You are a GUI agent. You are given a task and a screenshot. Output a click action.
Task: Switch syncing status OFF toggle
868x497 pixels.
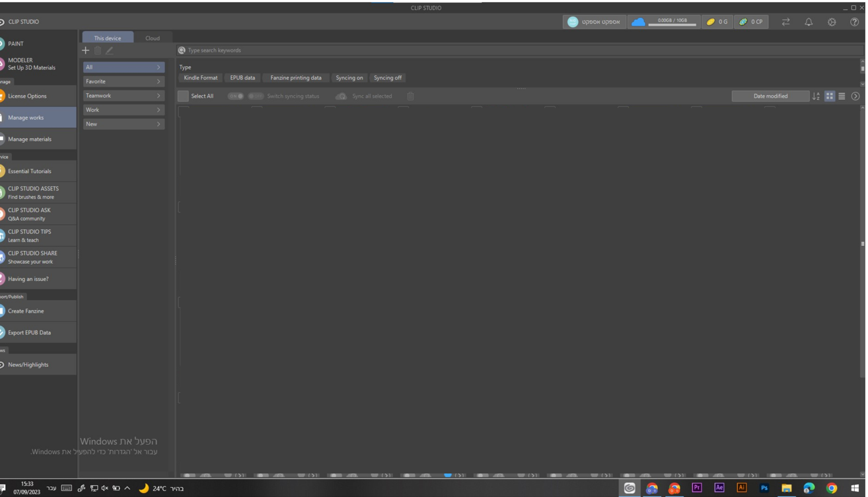tap(255, 96)
